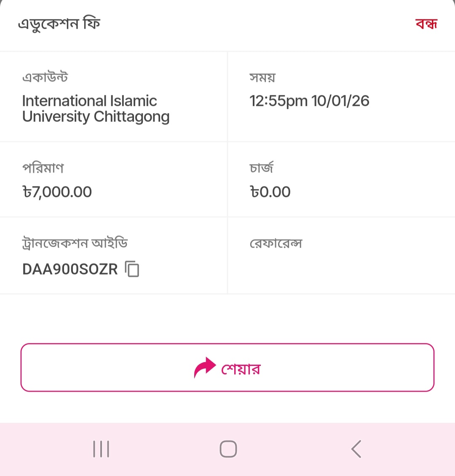Copy the transaction ID with the copy icon
Viewport: 455px width, 476px height.
(x=132, y=269)
